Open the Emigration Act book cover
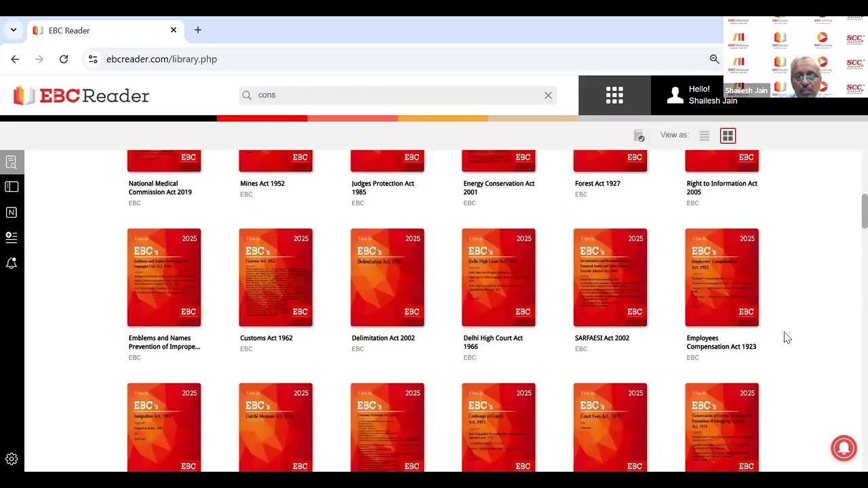Screen dimensions: 868x488 click(164, 427)
